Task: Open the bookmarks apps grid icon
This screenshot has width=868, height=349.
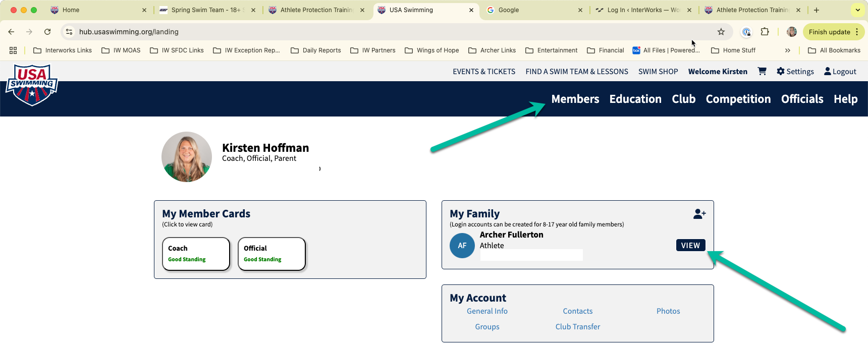Action: point(13,50)
